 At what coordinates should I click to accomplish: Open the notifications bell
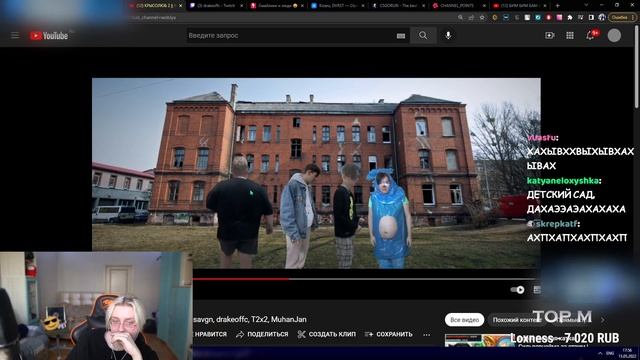(x=590, y=36)
